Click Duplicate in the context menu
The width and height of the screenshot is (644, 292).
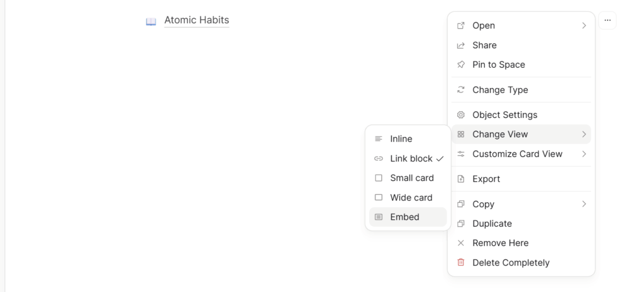point(492,224)
